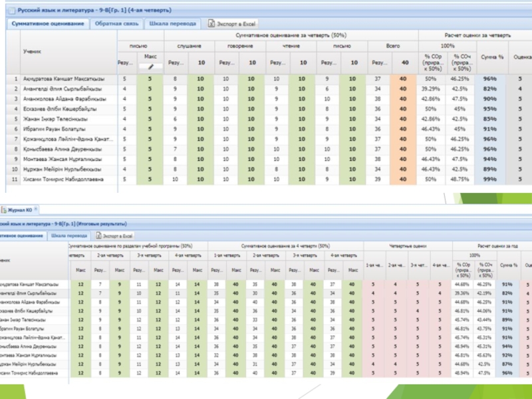Switch to Суммативное оценивание tab in top panel
532x399 pixels.
pos(47,23)
